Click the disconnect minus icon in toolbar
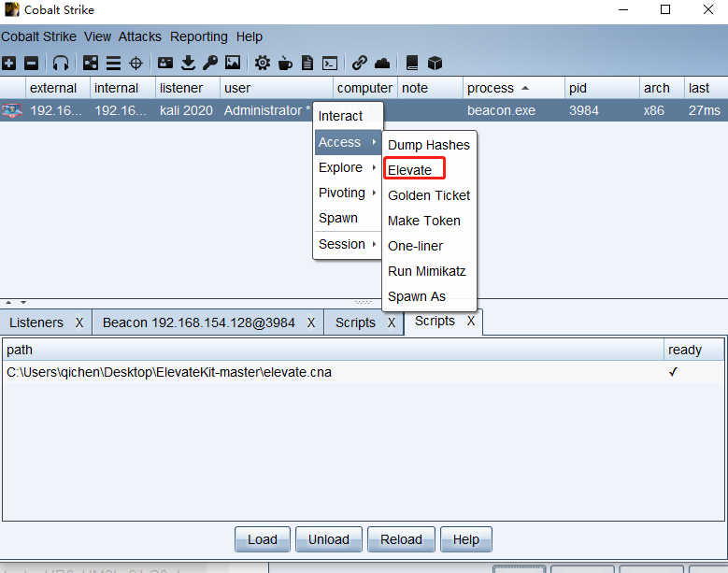The width and height of the screenshot is (728, 573). (x=31, y=63)
